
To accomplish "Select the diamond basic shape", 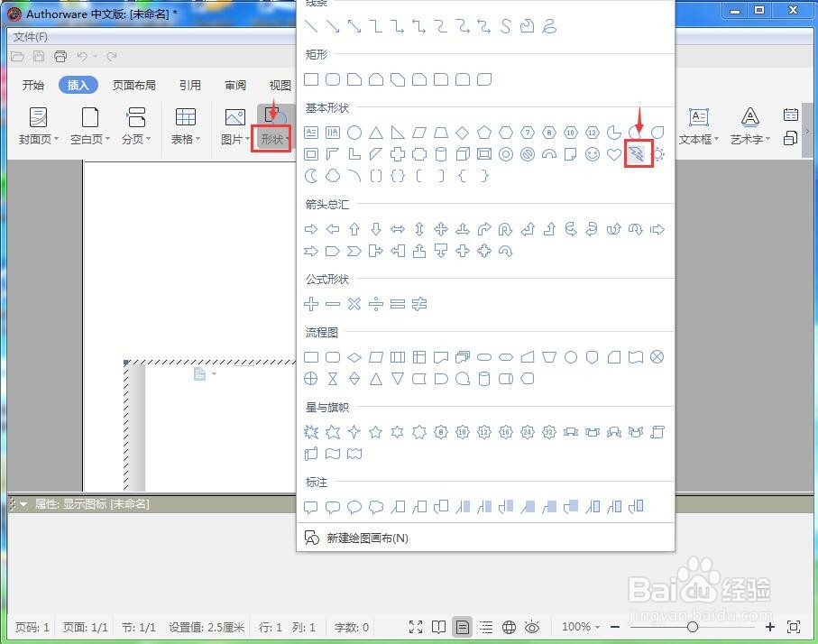I will (463, 133).
